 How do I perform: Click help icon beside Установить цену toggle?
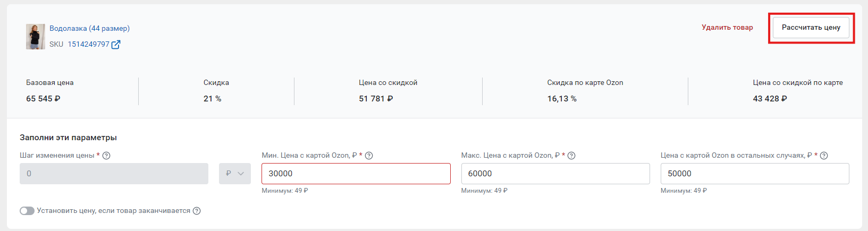tap(197, 211)
